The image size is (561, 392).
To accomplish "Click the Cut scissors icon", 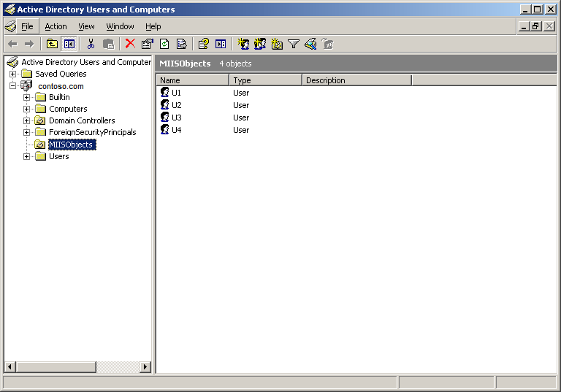I will click(91, 44).
